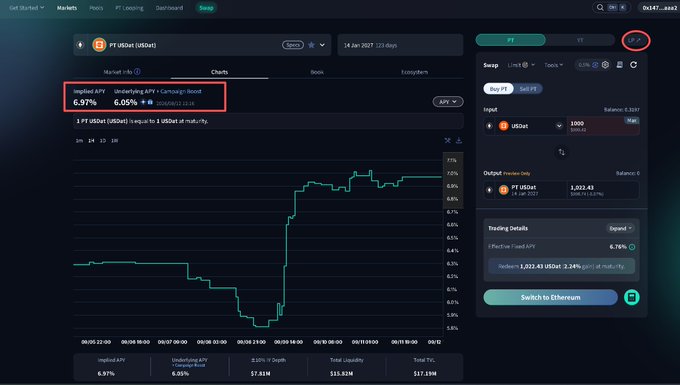Viewport: 680px width, 385px height.
Task: Select PT token toggle
Action: coord(511,40)
